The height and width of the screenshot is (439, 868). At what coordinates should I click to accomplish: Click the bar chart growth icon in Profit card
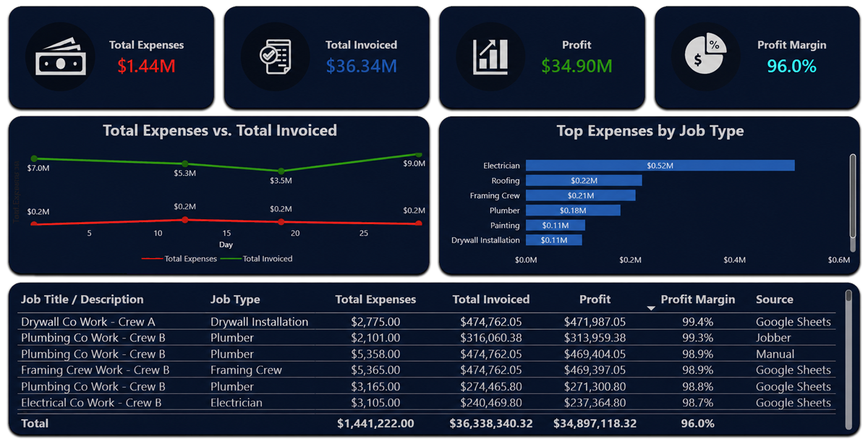pos(491,56)
